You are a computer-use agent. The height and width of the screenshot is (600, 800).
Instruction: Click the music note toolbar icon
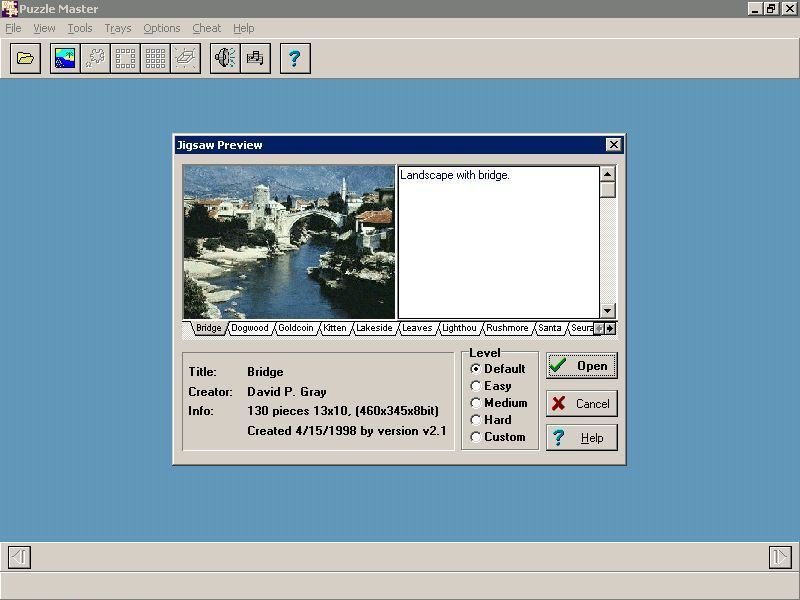(x=255, y=59)
